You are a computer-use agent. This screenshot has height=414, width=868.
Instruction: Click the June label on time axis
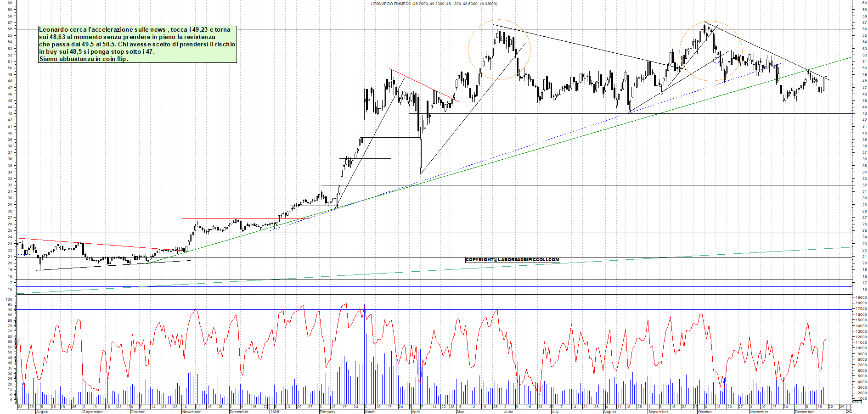click(508, 412)
